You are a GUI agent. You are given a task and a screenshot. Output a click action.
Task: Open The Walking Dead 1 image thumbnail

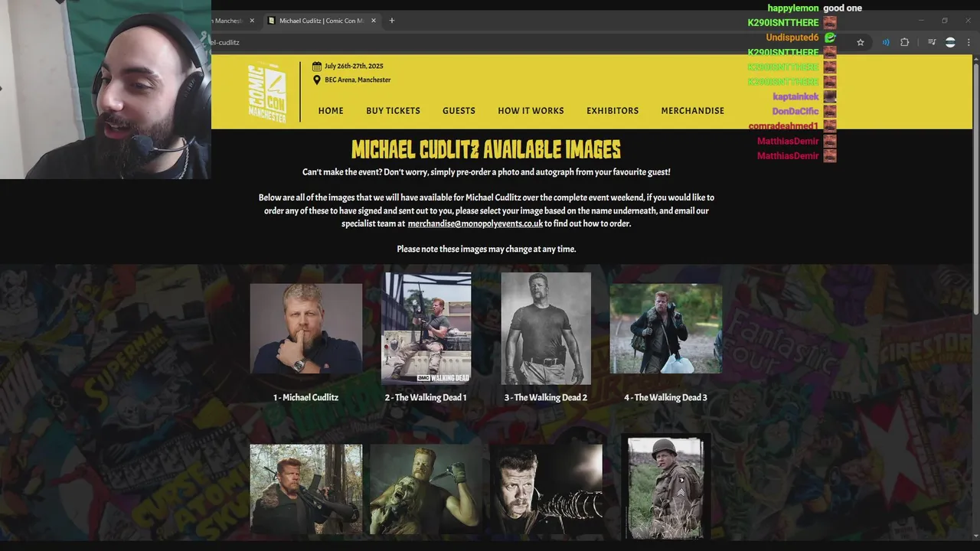coord(426,328)
